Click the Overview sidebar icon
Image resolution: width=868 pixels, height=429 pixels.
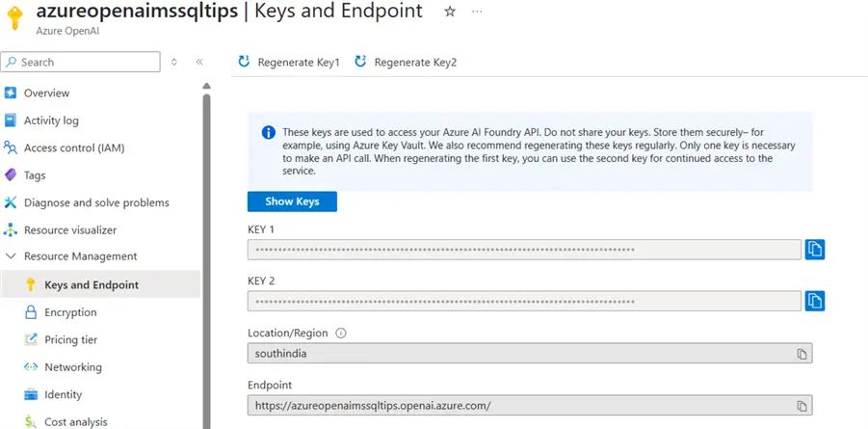(10, 94)
